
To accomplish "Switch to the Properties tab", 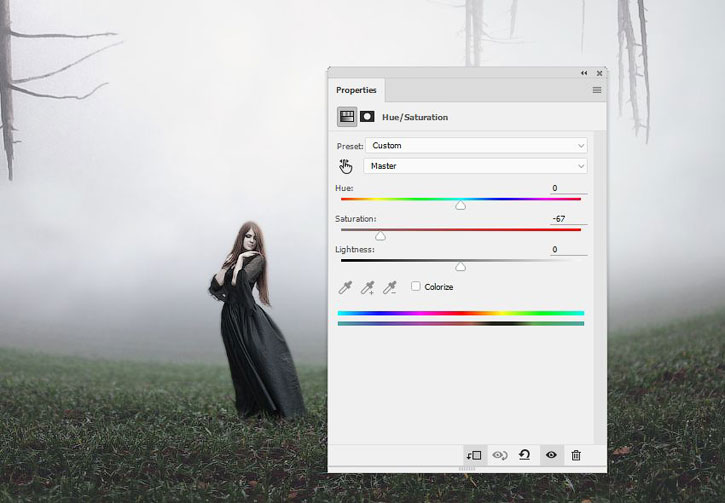I will [x=356, y=90].
